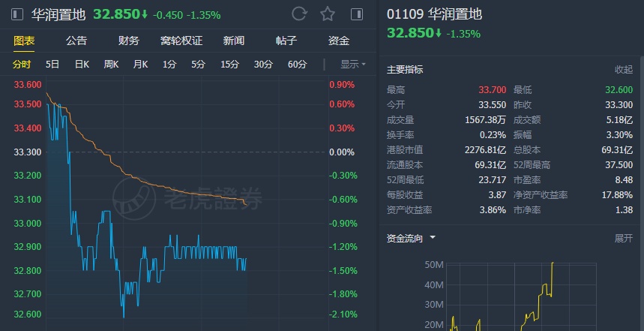Click the 最低 value 32.600
The image size is (644, 331).
tap(619, 90)
